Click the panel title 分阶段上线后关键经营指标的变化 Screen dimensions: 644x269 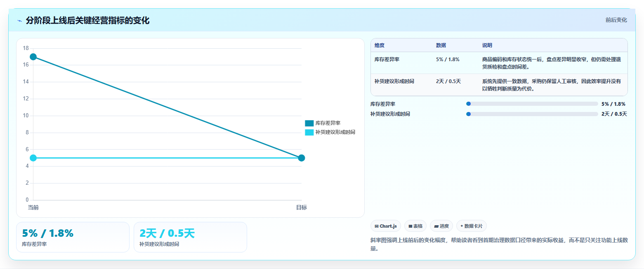pyautogui.click(x=87, y=21)
